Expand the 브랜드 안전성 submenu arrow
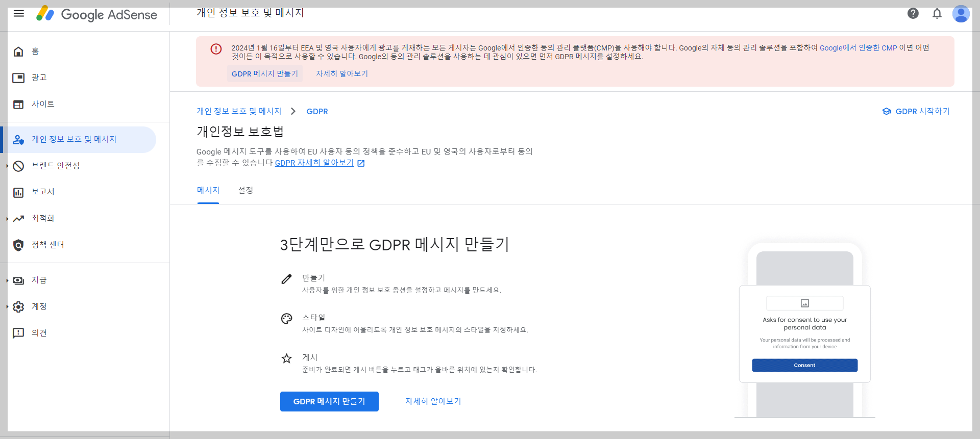This screenshot has height=439, width=980. pos(7,166)
